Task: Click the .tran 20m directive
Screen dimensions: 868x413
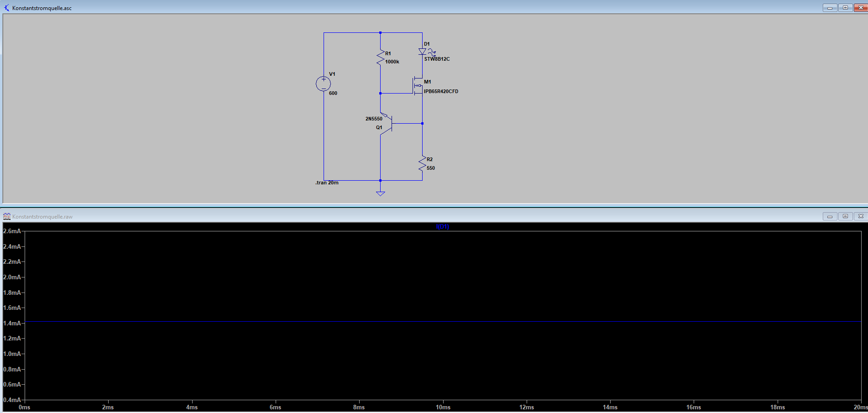Action: click(x=327, y=183)
